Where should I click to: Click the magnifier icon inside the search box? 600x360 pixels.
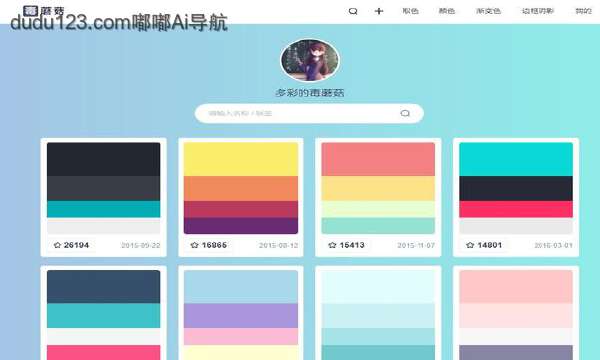(405, 113)
